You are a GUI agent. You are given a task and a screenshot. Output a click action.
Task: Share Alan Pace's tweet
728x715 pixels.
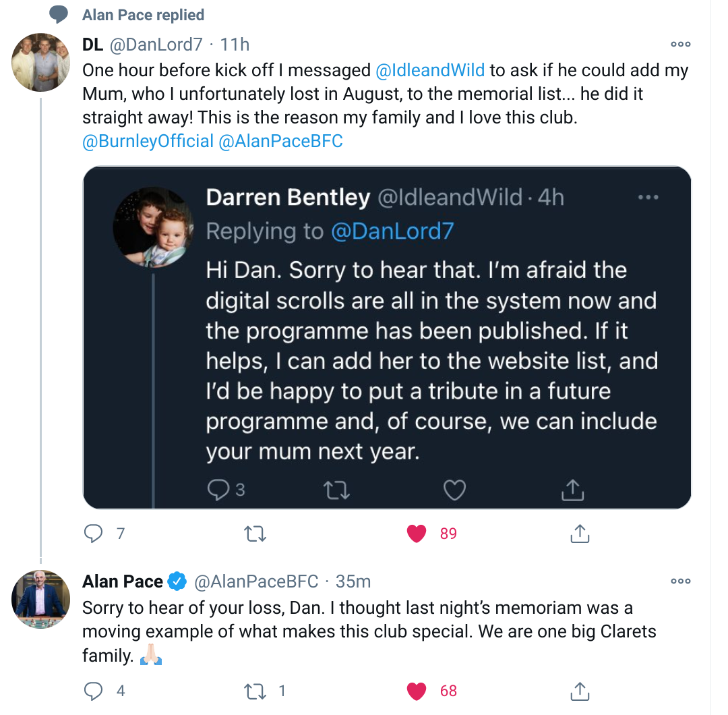click(579, 690)
